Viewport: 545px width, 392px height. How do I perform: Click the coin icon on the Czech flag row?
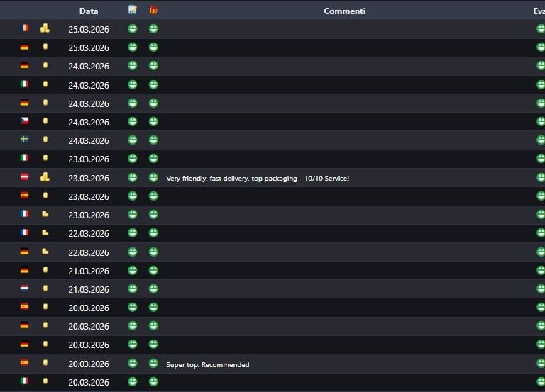[x=45, y=121]
